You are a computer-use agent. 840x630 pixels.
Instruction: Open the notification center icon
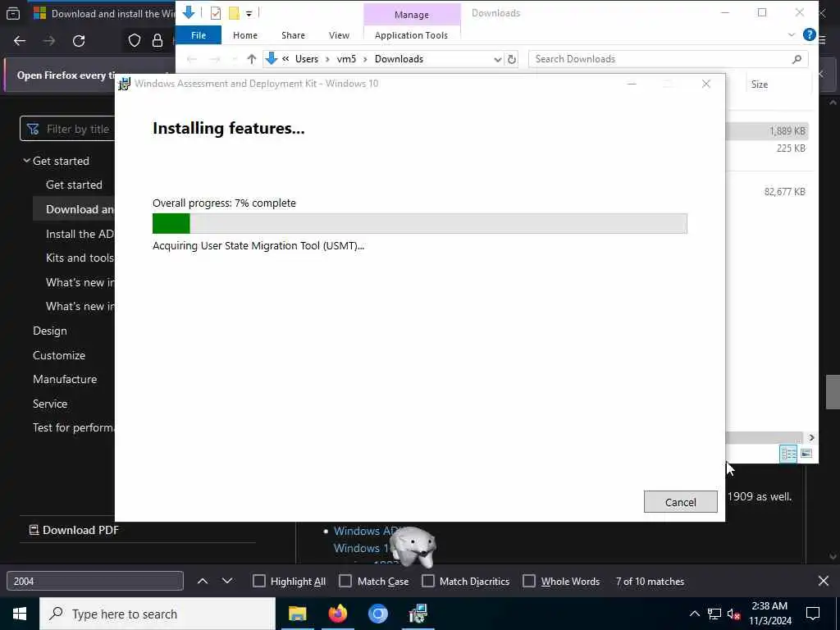point(813,614)
